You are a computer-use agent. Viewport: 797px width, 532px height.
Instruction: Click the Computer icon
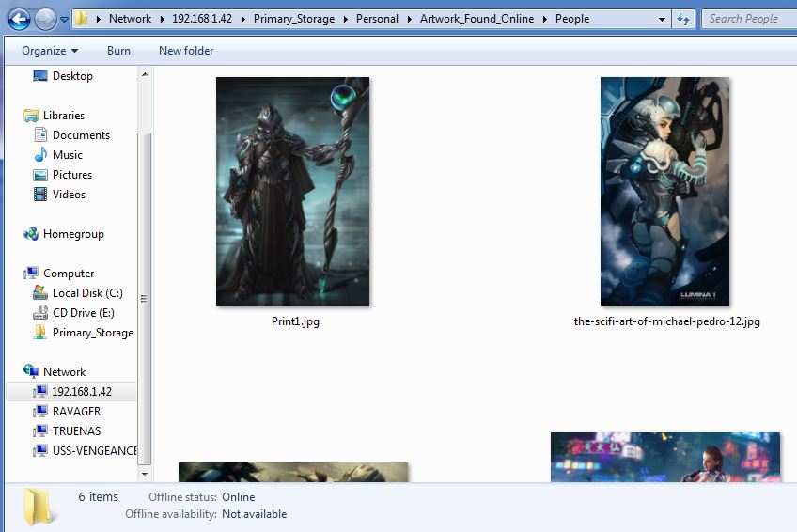(x=31, y=274)
